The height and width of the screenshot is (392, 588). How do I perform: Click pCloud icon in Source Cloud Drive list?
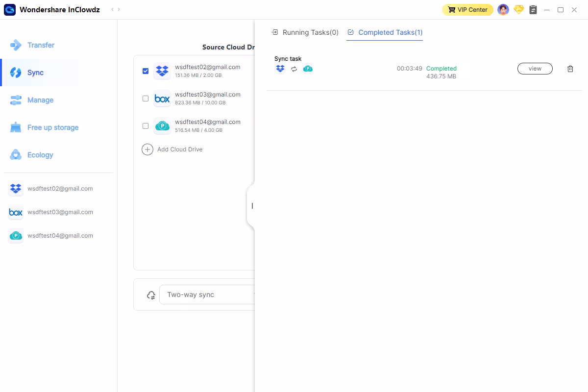162,126
